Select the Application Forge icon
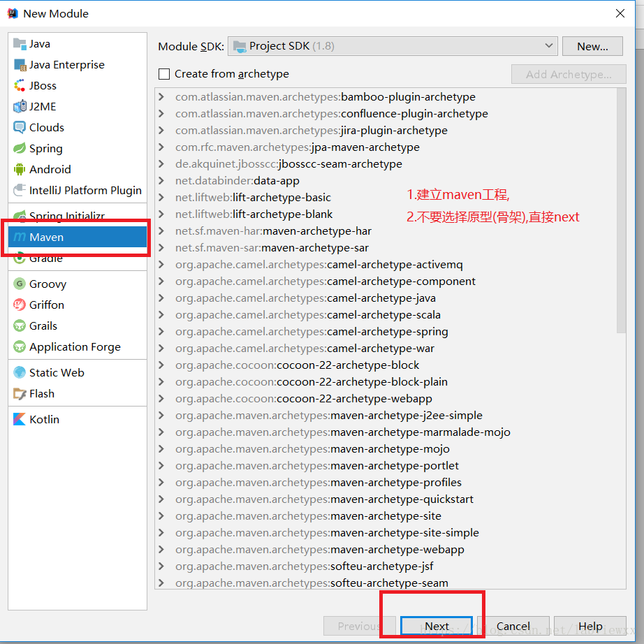The height and width of the screenshot is (644, 644). click(x=20, y=346)
